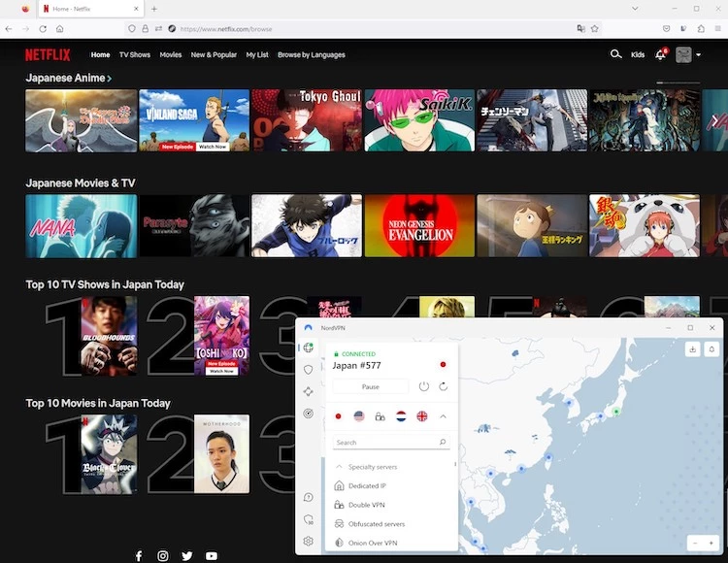Select the Netherlands flag quick connect
Screen dimensions: 728x563
(401, 416)
